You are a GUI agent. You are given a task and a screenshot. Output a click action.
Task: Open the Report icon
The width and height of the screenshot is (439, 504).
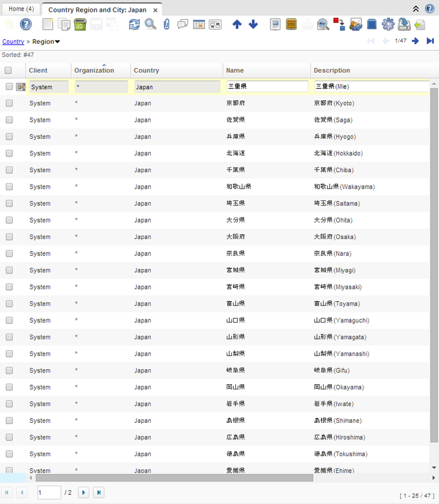275,24
